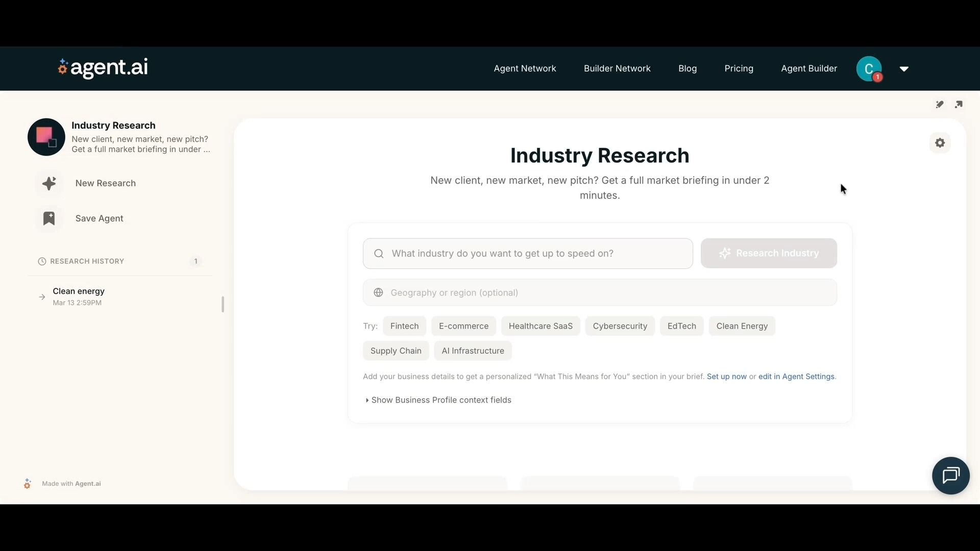
Task: Click the Save Agent bookmark icon
Action: coord(48,218)
